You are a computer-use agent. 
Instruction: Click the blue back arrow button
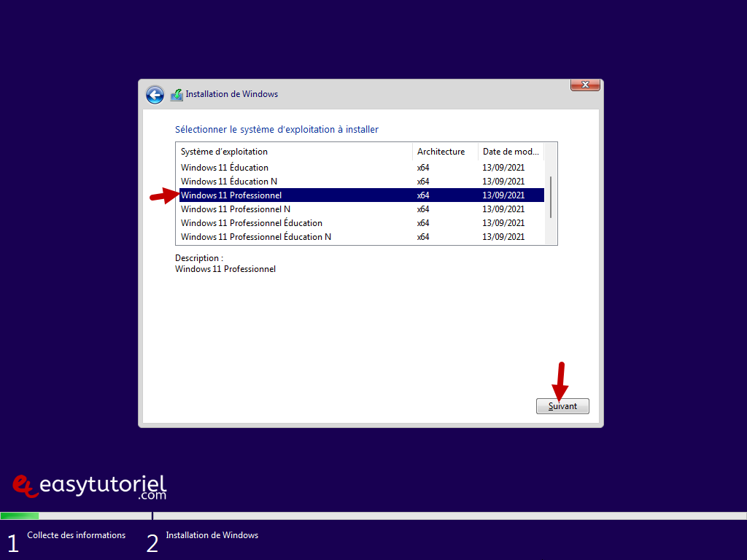point(155,95)
